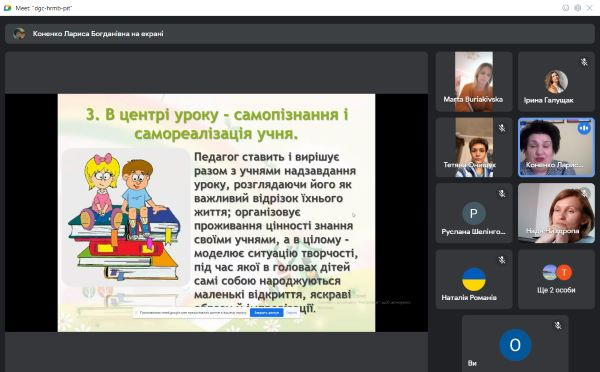This screenshot has width=600, height=372.
Task: Click the Ukrainian flag avatar of Наталія Романів
Action: pyautogui.click(x=474, y=279)
